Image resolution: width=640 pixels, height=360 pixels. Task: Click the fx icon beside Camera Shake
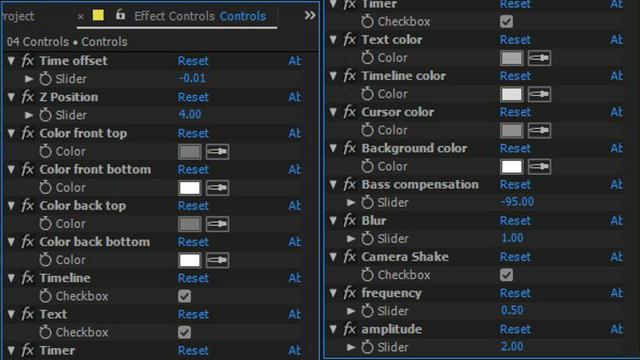tap(350, 257)
